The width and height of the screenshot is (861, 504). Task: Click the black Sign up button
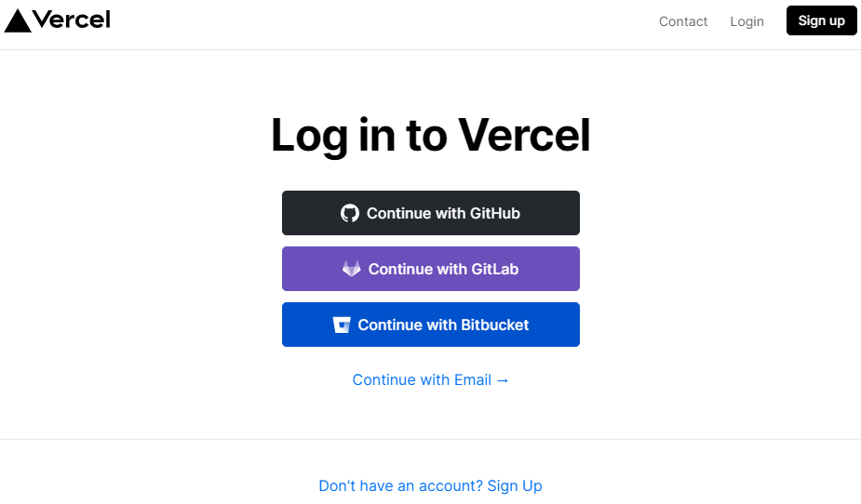point(822,20)
